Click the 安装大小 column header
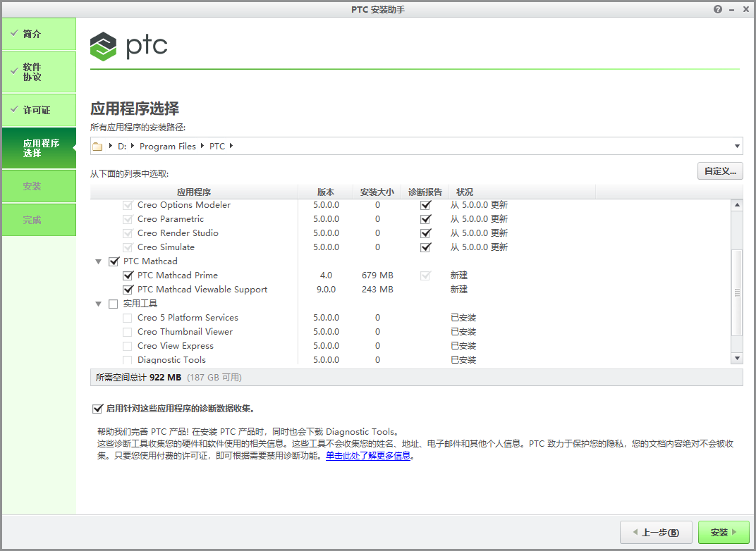The image size is (756, 551). click(377, 192)
